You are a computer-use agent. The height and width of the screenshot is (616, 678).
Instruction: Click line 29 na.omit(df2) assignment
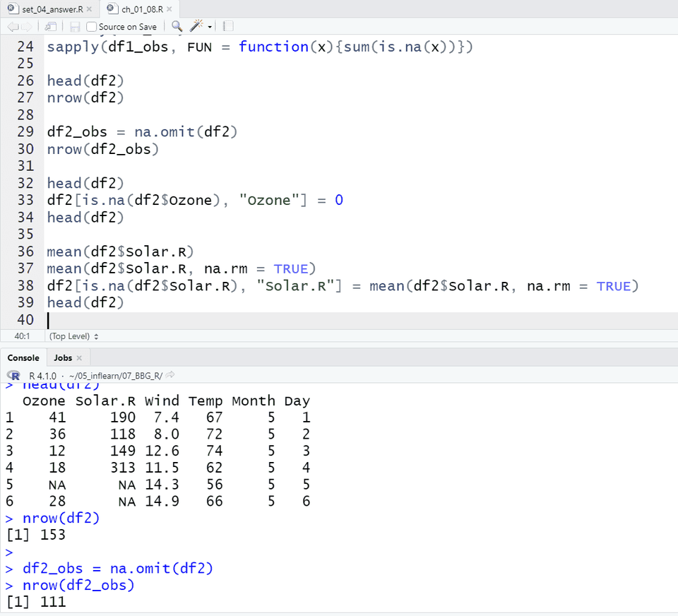click(x=142, y=132)
